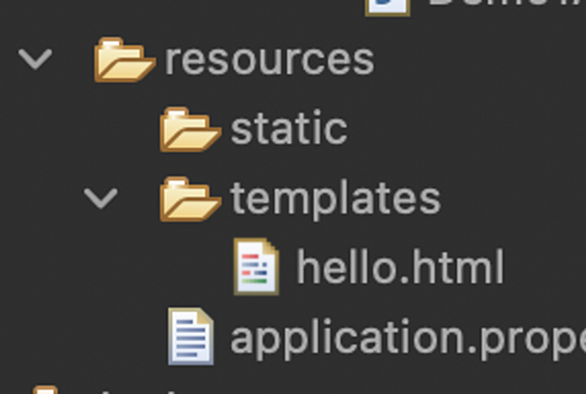This screenshot has width=586, height=394.
Task: Click the cut-off folder icon at bottom edge
Action: tap(46, 390)
